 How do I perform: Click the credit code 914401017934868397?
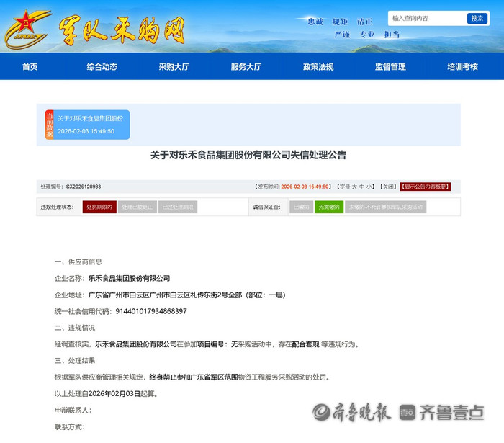[151, 311]
